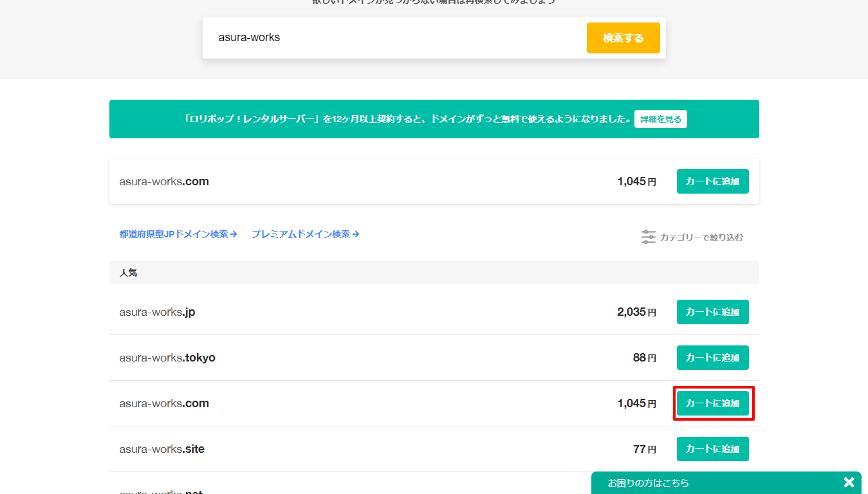Click the arrow beside プレミアムドメイン検索

click(x=356, y=234)
